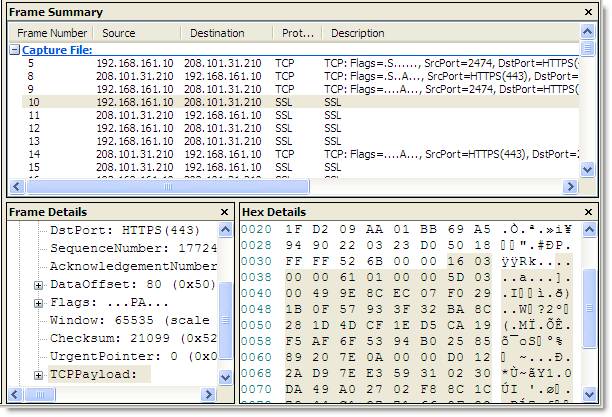Viewport: 612px width, 417px height.
Task: Select frame 9 TCP row
Action: tap(301, 89)
